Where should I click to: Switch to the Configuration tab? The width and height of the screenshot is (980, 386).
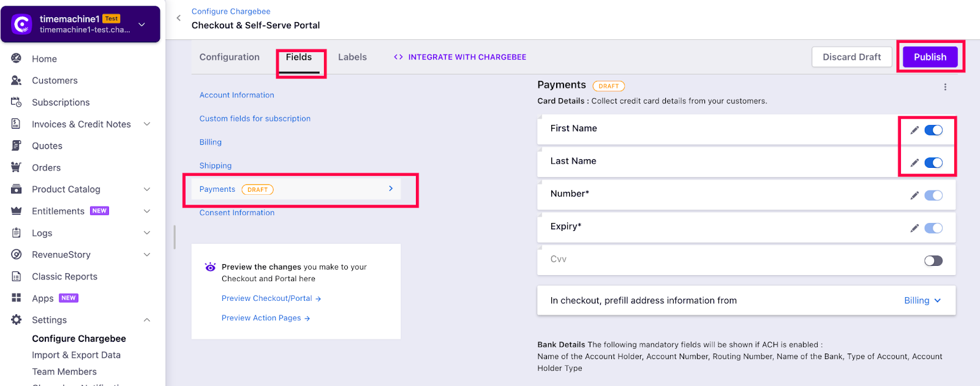[230, 57]
